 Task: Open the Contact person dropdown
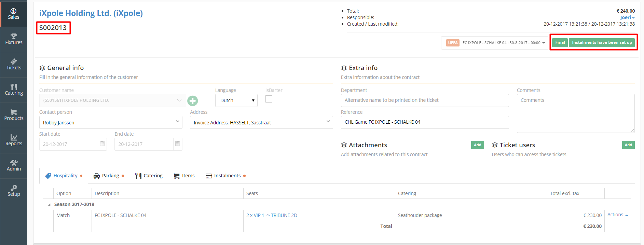pyautogui.click(x=111, y=122)
